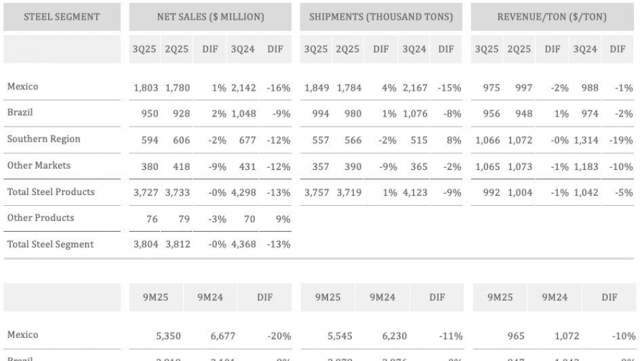Click Mexico 9M25 shipments value 5,545
This screenshot has height=361, width=644.
[x=340, y=335]
